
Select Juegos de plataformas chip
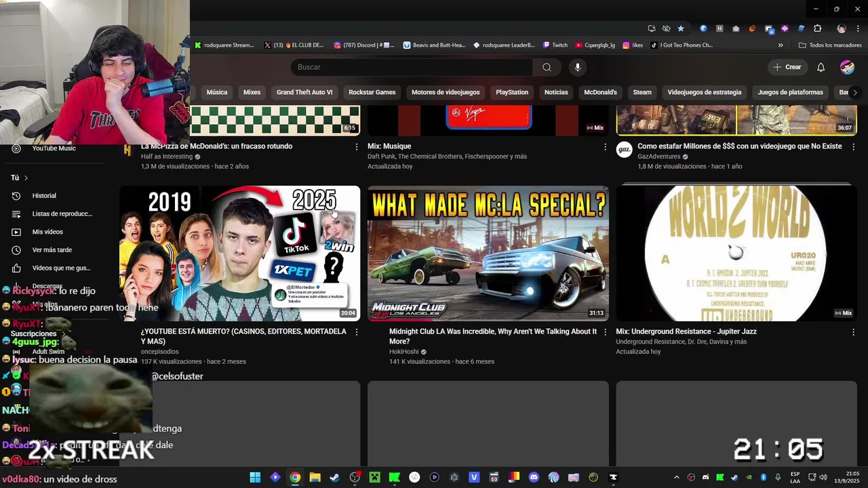tap(790, 92)
